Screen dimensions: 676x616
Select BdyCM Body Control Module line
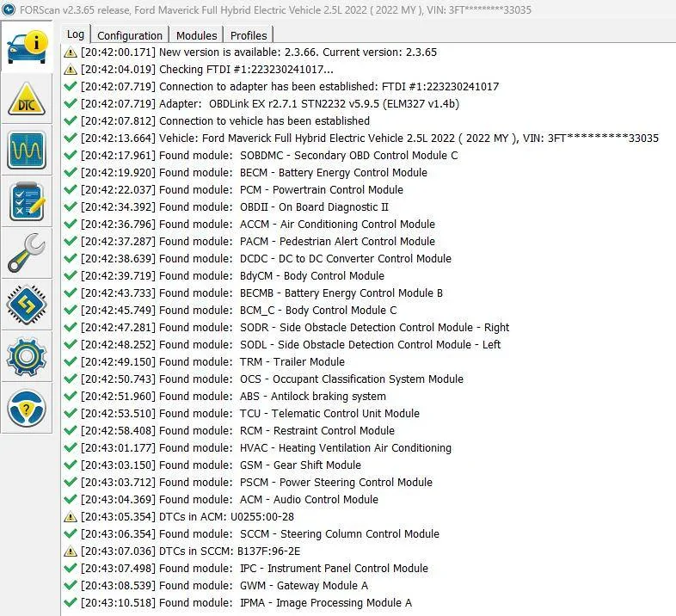coord(232,275)
